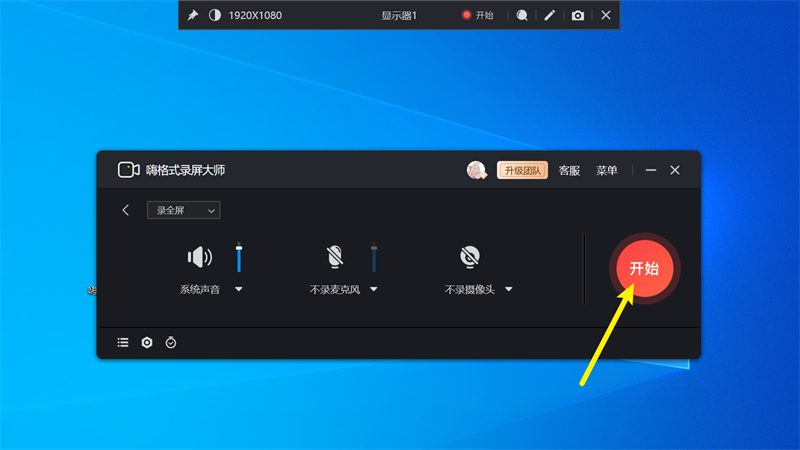
Task: Open the user avatar profile
Action: tap(477, 170)
